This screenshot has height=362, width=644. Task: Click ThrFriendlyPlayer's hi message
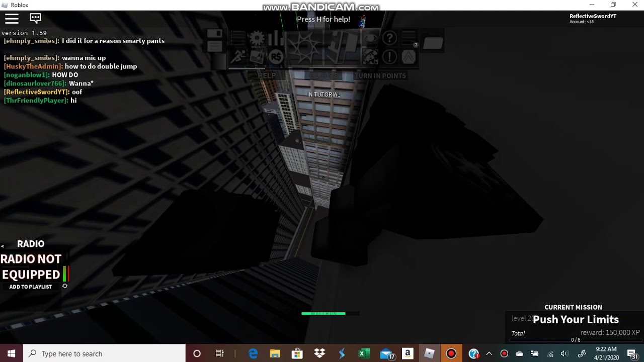[40, 101]
